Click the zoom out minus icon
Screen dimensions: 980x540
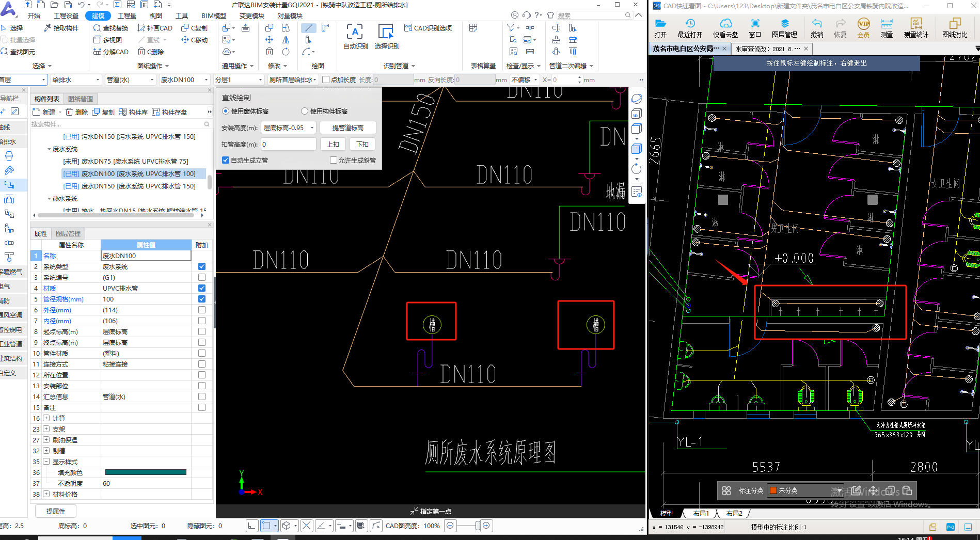point(450,526)
